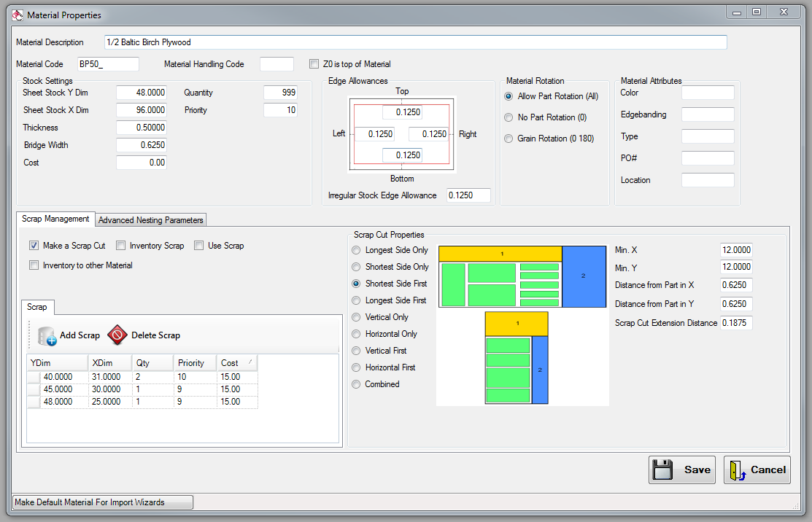This screenshot has width=812, height=522.
Task: Click the Priority column header in scrap table
Action: [195, 362]
